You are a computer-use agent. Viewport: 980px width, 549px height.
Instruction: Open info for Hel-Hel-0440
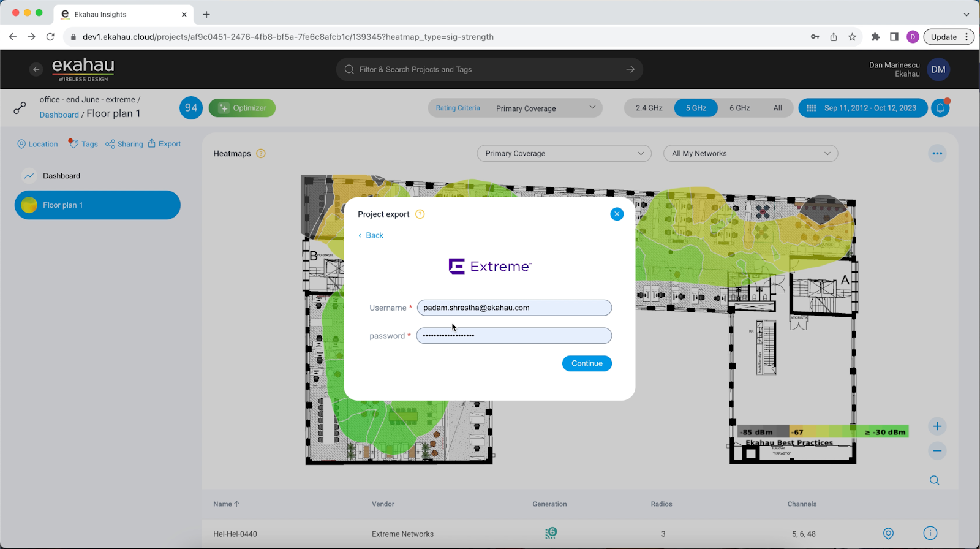(x=930, y=533)
